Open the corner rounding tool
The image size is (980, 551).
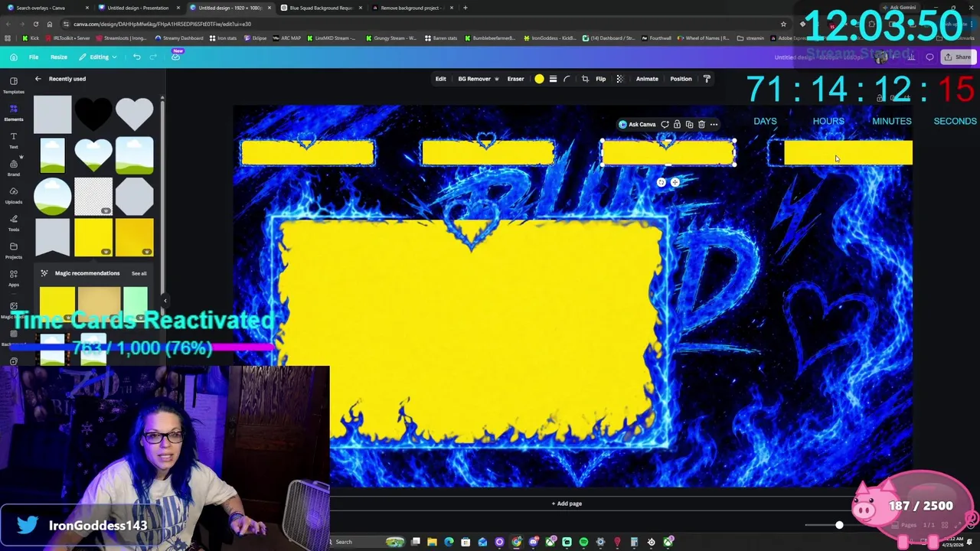(567, 79)
